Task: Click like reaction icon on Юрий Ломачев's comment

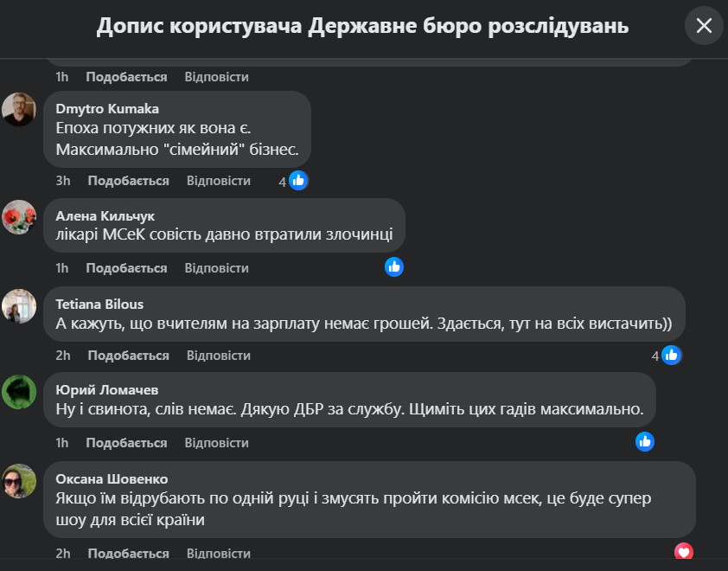Action: pos(645,442)
